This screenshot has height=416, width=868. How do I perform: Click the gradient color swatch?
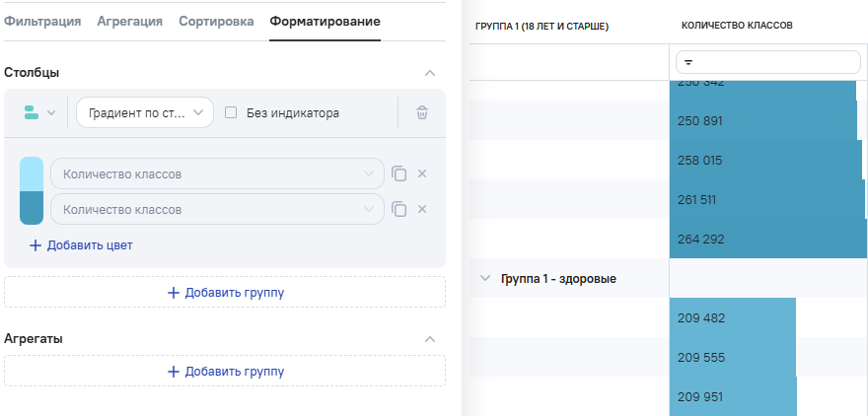tap(32, 191)
